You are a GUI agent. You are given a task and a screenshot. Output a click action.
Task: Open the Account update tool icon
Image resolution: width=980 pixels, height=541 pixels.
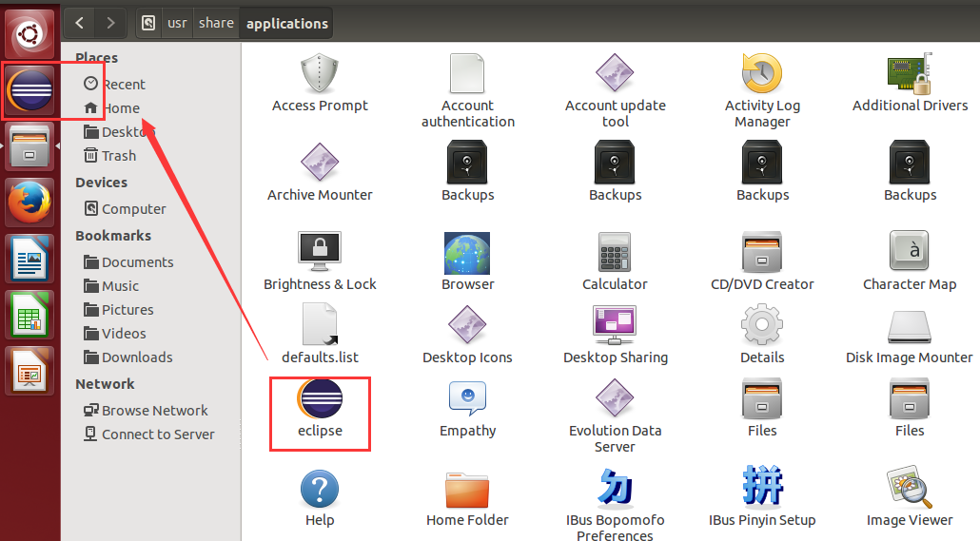(615, 74)
